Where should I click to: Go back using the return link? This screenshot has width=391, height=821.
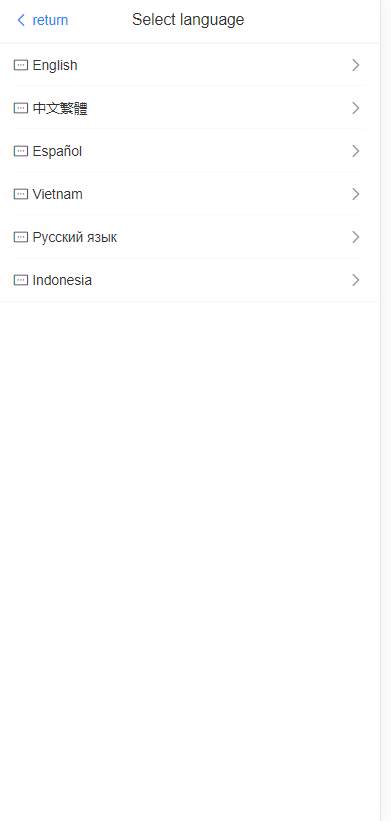click(50, 20)
